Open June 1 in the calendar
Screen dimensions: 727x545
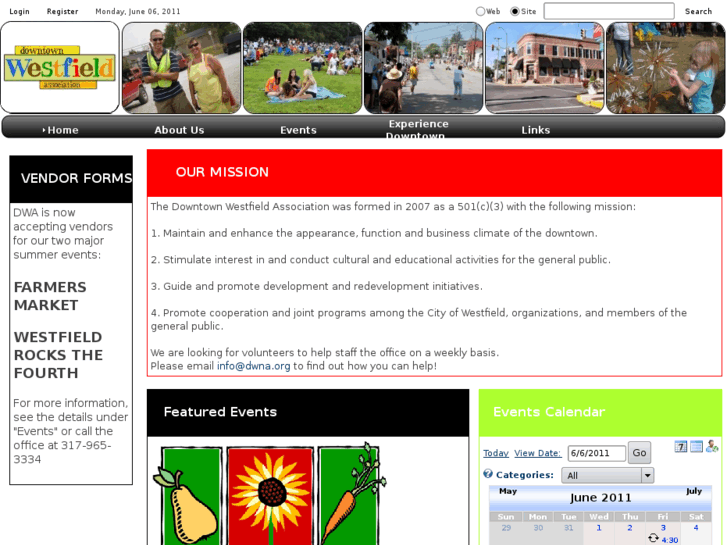599,528
